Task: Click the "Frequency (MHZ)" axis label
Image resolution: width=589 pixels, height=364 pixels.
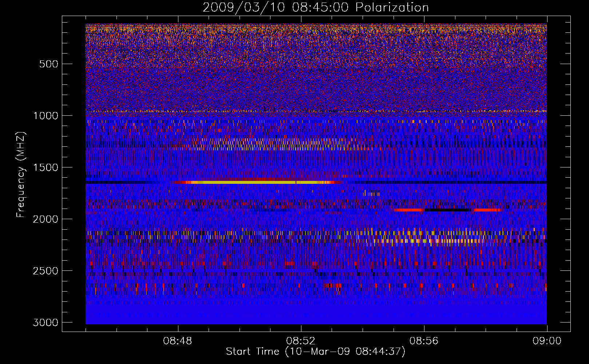Action: (x=21, y=175)
